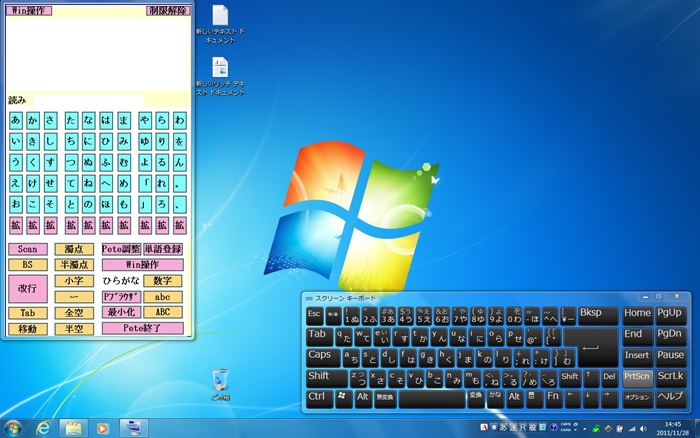Click the ん kana key in Pete panel
Image resolution: width=700 pixels, height=438 pixels.
pyautogui.click(x=179, y=163)
